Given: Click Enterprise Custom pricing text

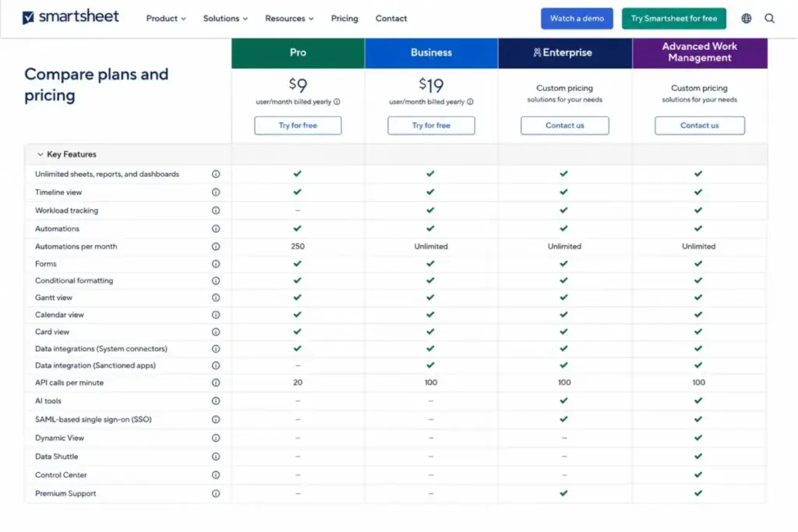Looking at the screenshot, I should (x=564, y=88).
